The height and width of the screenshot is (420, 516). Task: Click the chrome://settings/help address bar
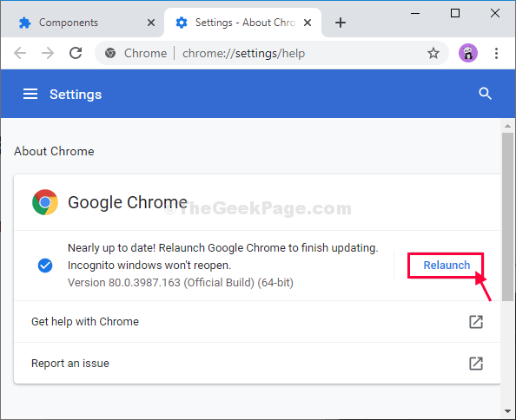[243, 53]
